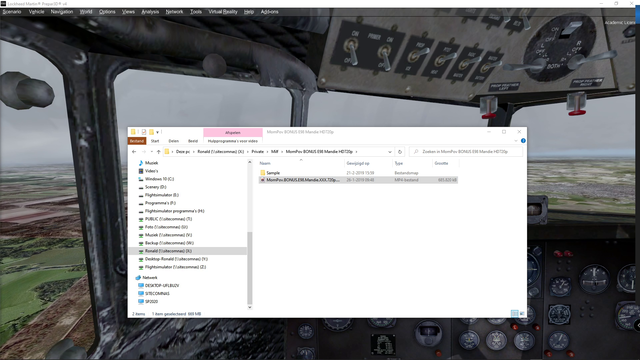Expand the Explorer ribbon with the chevron
The image size is (640, 360).
(x=516, y=141)
